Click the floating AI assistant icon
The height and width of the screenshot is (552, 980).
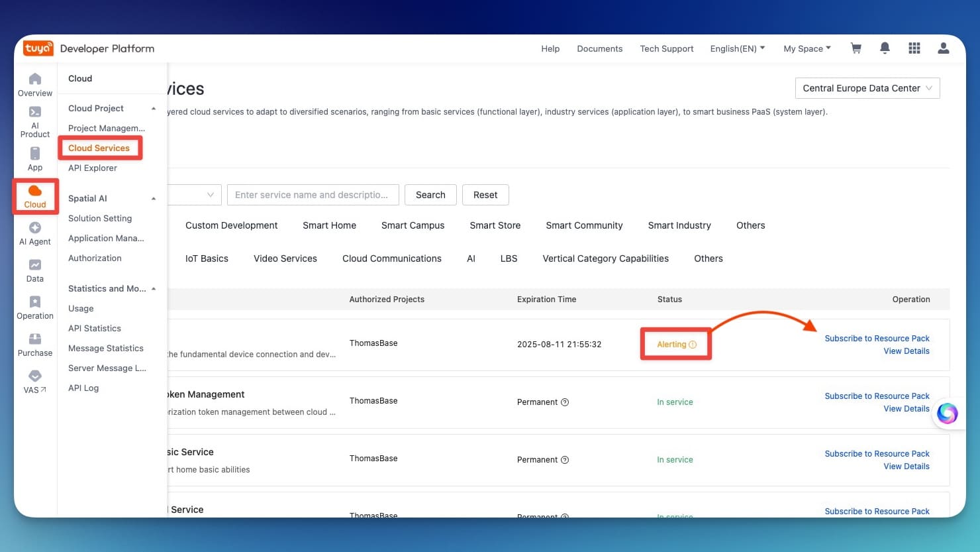[x=947, y=414]
